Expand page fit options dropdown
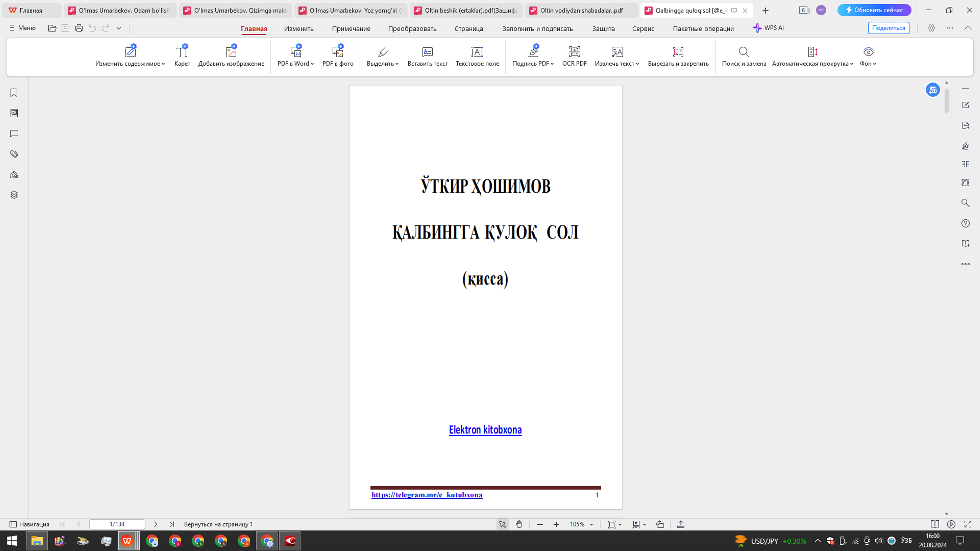Image resolution: width=980 pixels, height=551 pixels. 620,525
